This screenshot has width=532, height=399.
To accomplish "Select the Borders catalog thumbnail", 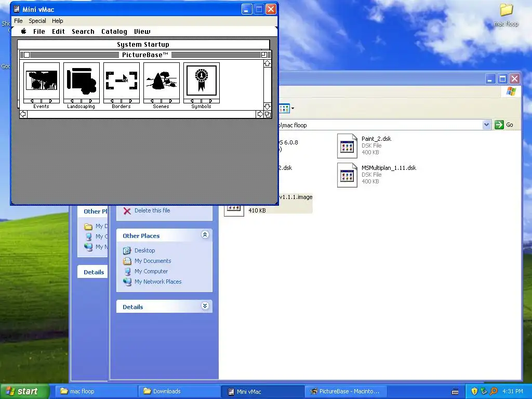I will (122, 81).
